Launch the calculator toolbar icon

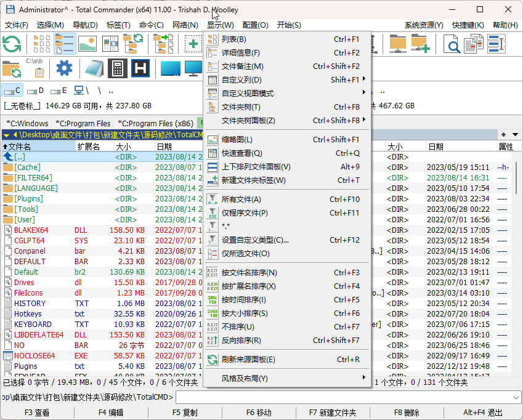click(118, 68)
